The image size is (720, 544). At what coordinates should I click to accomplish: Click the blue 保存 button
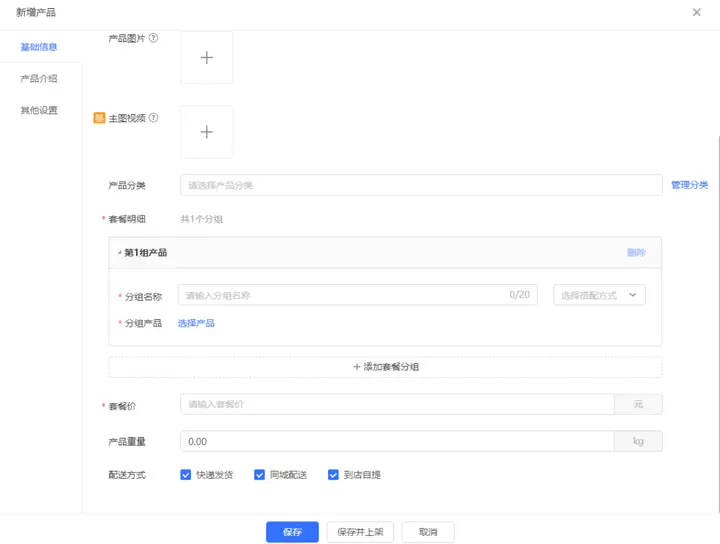pos(292,532)
